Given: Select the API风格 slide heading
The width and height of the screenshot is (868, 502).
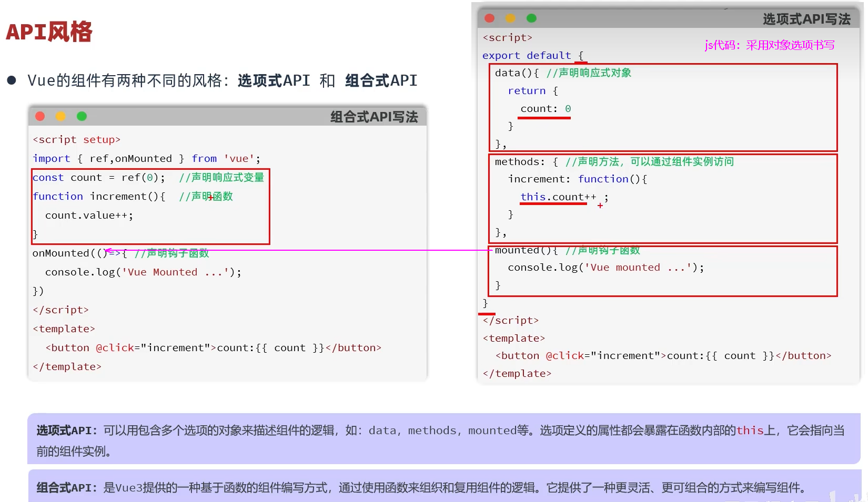Looking at the screenshot, I should click(49, 32).
